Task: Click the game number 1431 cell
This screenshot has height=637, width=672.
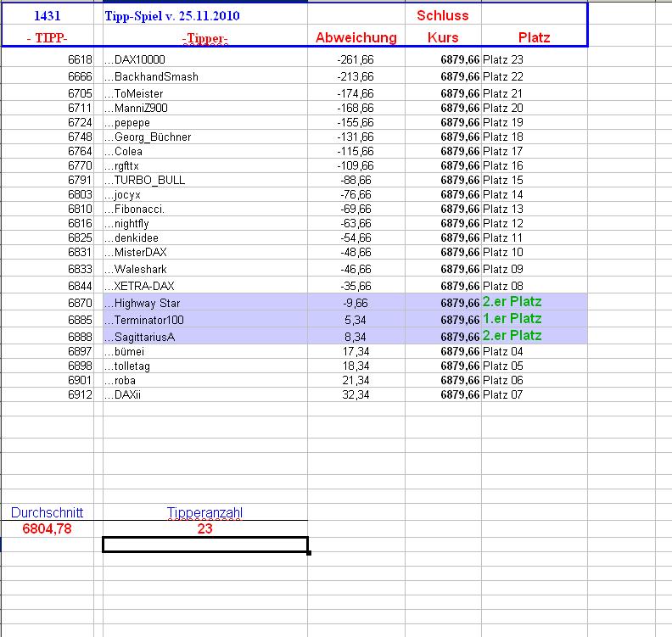Action: coord(48,16)
